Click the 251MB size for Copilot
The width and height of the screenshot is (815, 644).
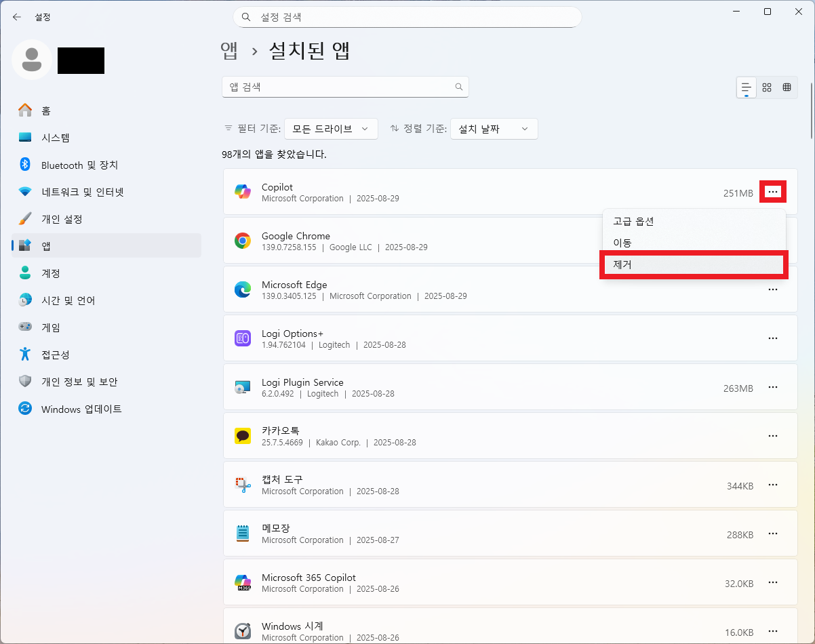[738, 193]
